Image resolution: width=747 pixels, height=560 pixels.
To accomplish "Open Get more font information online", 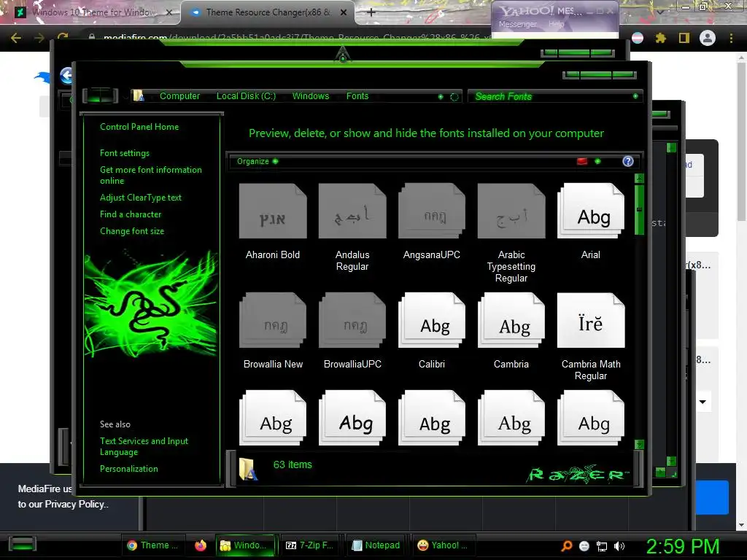I will 150,175.
